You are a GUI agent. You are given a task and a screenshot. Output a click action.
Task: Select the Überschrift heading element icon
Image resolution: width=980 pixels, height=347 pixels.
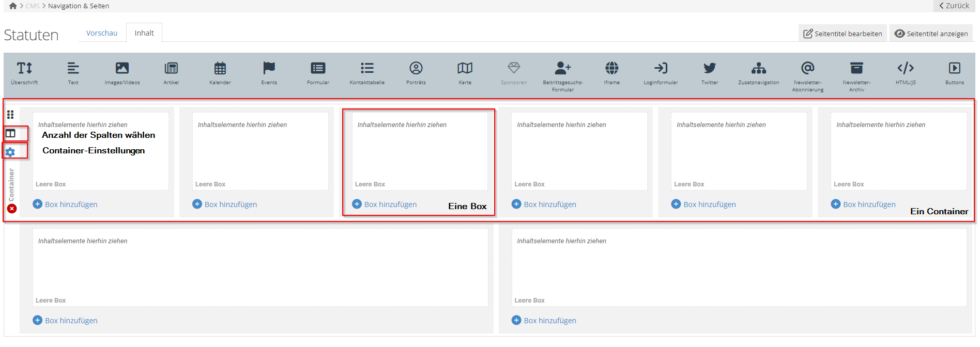coord(24,68)
